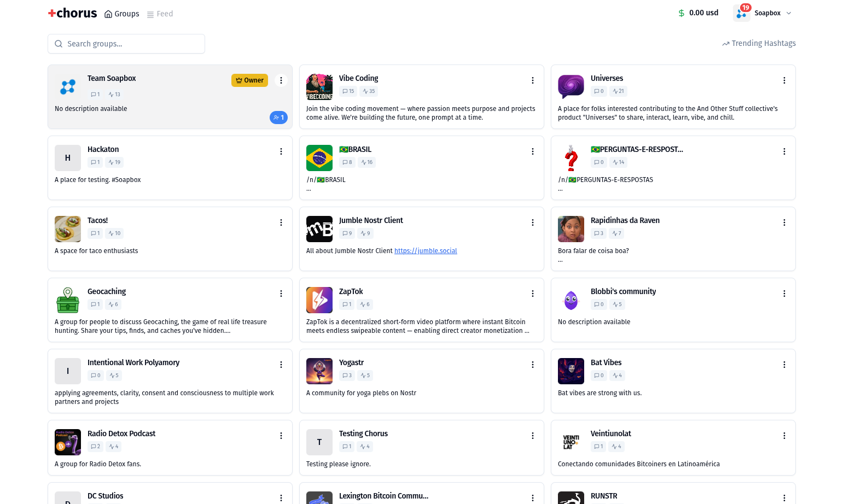This screenshot has height=504, width=844.
Task: Open the jumble.social link
Action: point(426,250)
